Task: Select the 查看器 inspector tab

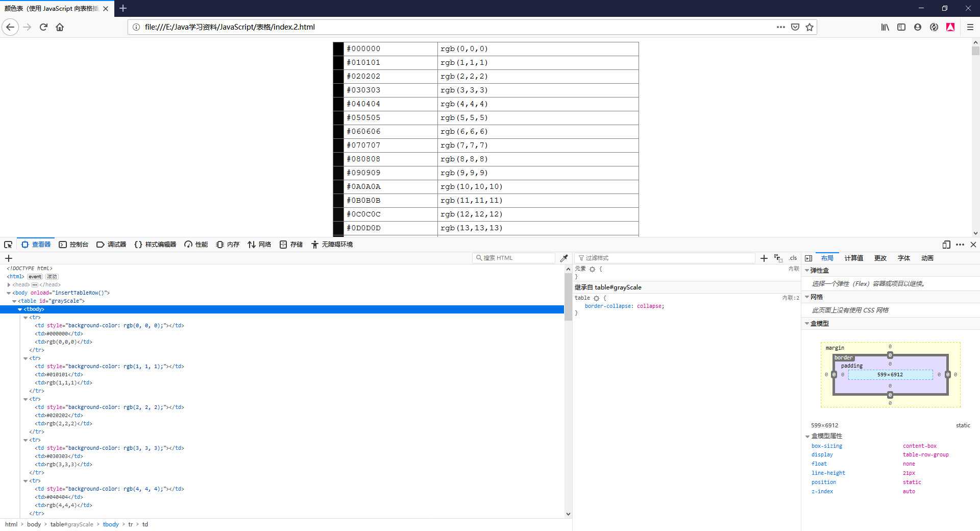Action: [x=36, y=245]
